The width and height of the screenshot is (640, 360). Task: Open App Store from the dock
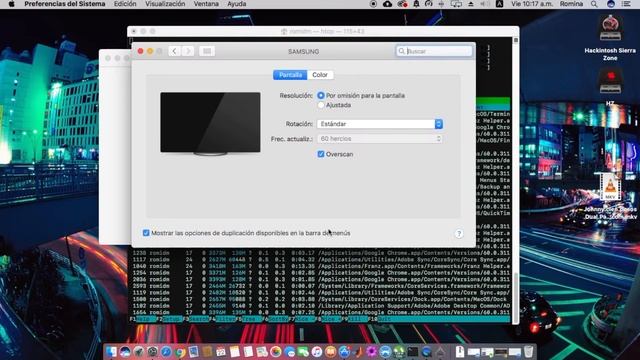coord(344,351)
